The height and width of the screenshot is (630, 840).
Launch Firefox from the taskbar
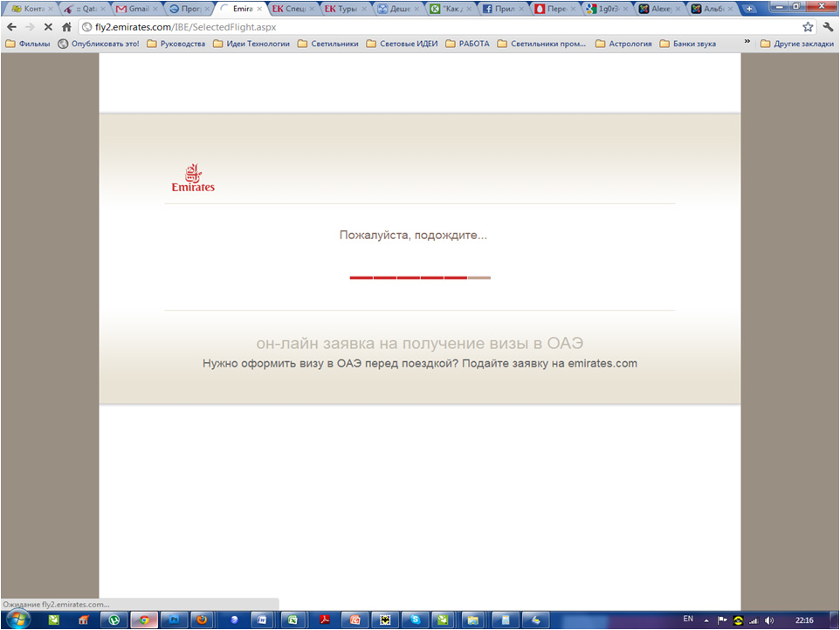pos(202,620)
